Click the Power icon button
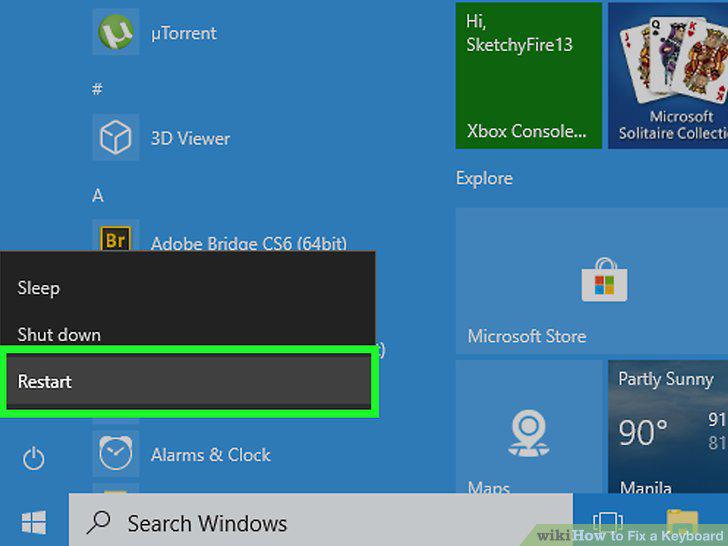This screenshot has height=546, width=728. pyautogui.click(x=33, y=459)
